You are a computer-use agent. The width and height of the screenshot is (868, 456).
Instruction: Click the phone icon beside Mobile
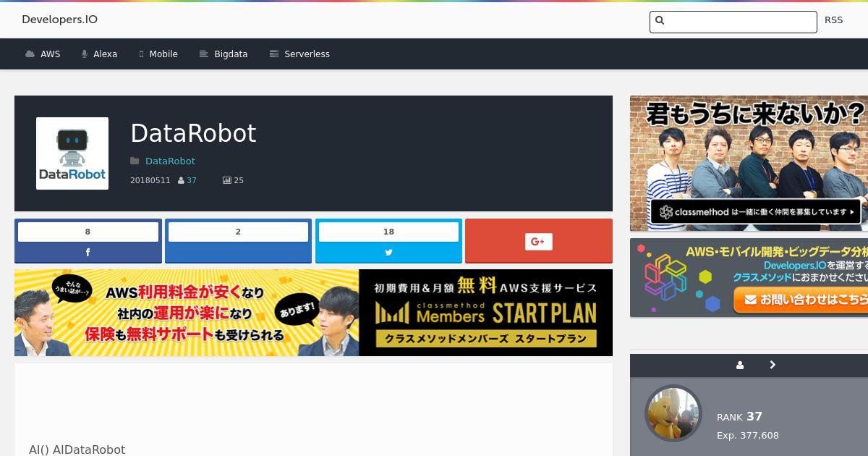pos(141,54)
